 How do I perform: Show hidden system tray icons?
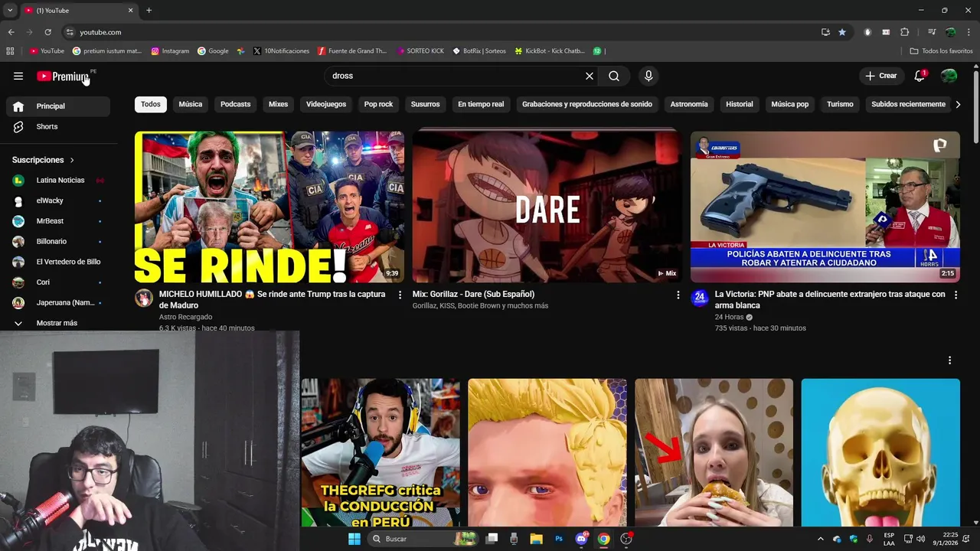821,539
